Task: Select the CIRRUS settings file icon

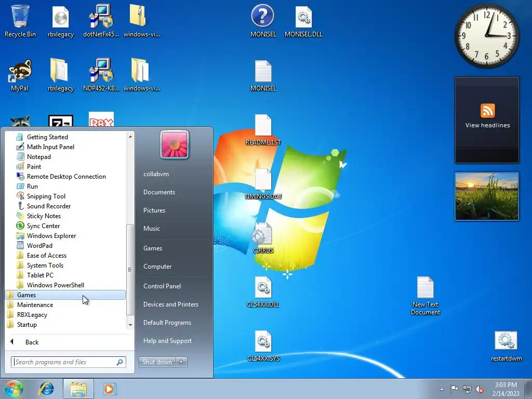Action: tap(263, 237)
